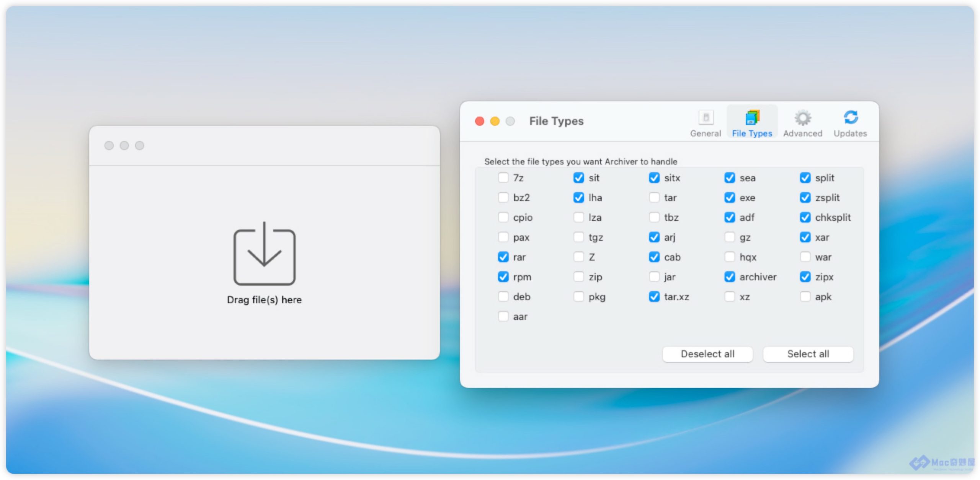Click the drag files download icon
The width and height of the screenshot is (980, 480).
coord(264,254)
